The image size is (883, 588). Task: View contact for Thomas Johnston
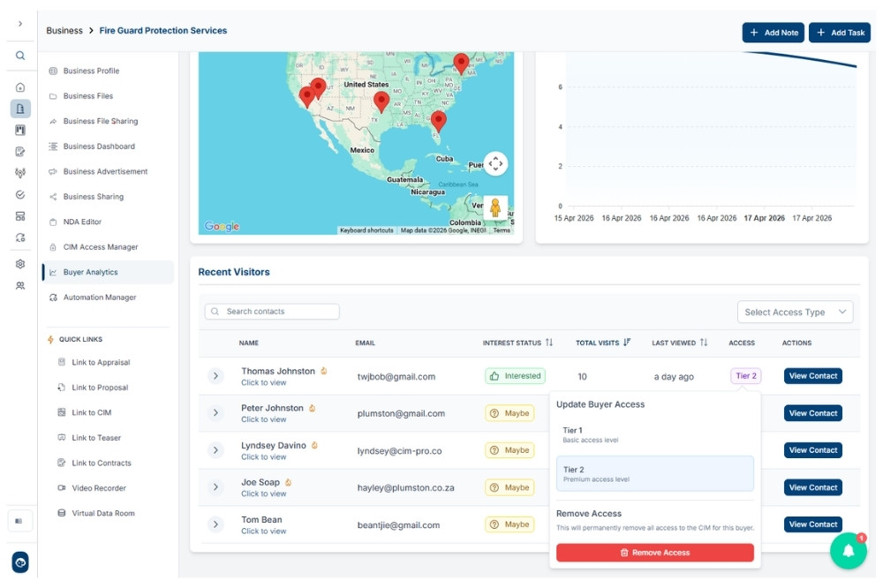coord(813,376)
